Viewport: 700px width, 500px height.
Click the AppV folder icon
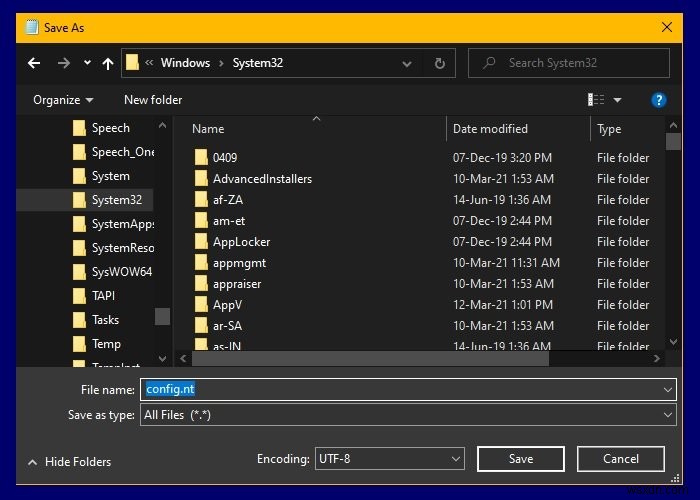click(x=201, y=304)
